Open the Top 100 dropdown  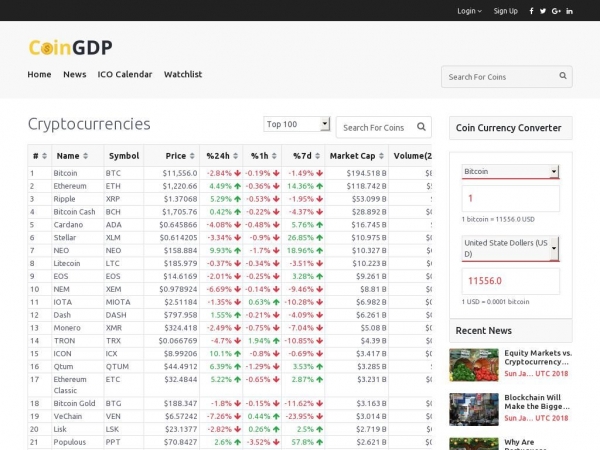coord(297,124)
